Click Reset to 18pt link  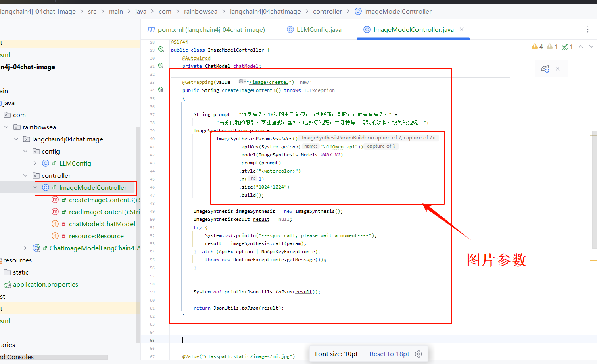[x=389, y=354]
